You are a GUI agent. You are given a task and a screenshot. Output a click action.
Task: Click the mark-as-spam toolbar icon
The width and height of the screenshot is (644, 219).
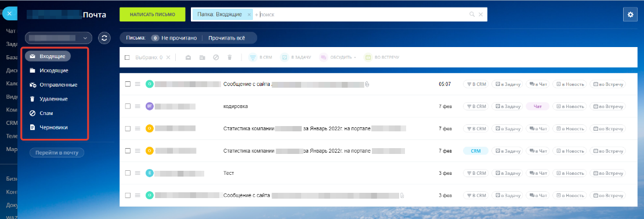[x=216, y=58]
